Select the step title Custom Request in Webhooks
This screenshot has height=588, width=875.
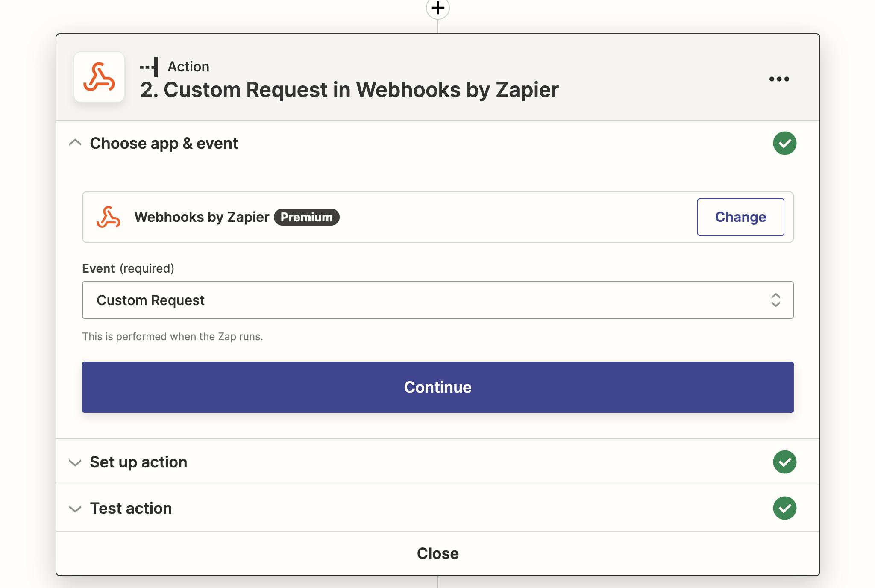[350, 90]
